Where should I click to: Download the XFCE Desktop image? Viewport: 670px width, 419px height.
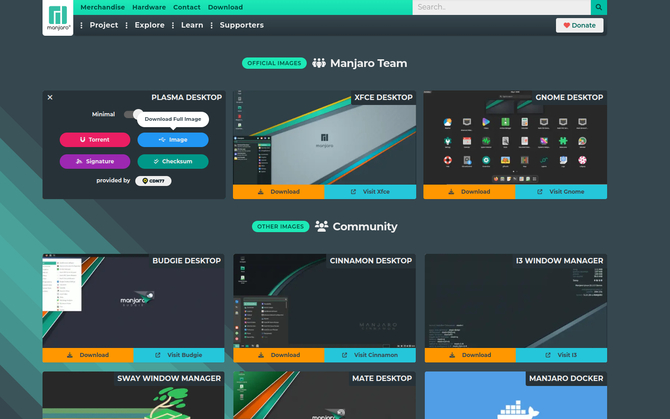(279, 192)
